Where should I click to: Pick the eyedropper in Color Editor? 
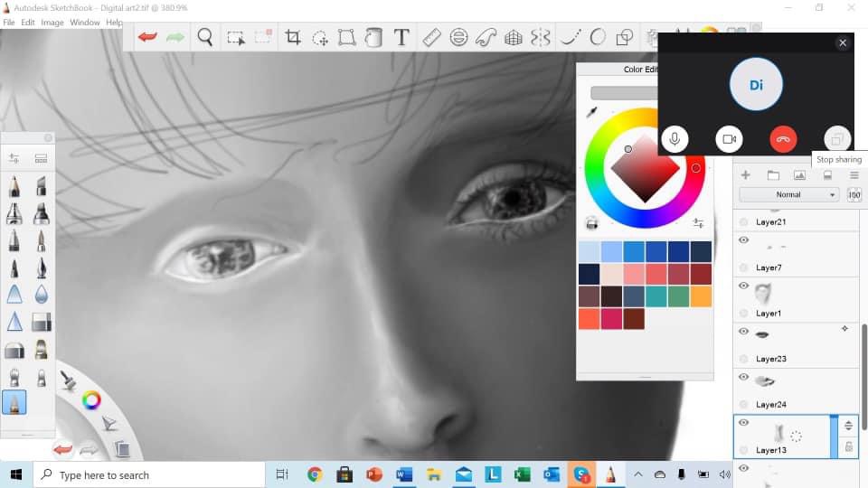click(592, 112)
